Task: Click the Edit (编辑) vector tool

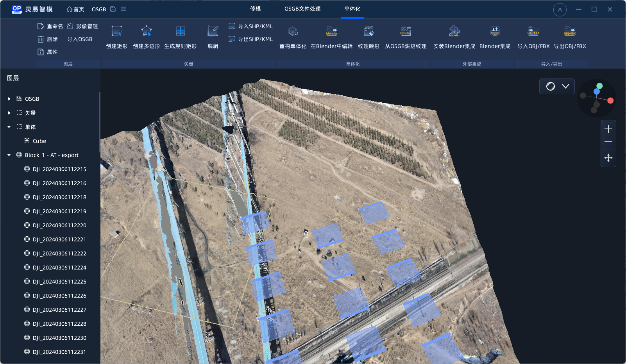Action: point(213,31)
